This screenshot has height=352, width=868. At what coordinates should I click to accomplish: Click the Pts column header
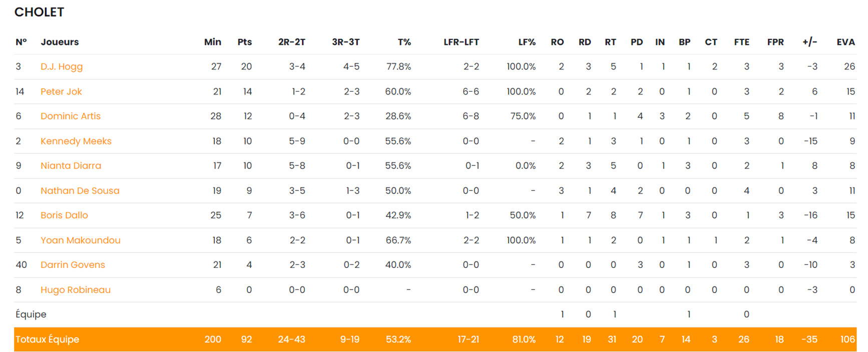click(x=244, y=42)
